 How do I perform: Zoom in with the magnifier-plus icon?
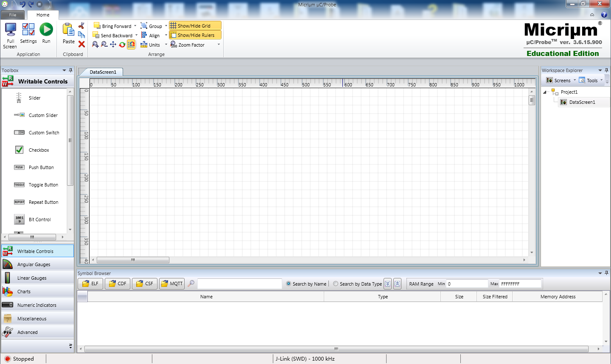tap(95, 44)
